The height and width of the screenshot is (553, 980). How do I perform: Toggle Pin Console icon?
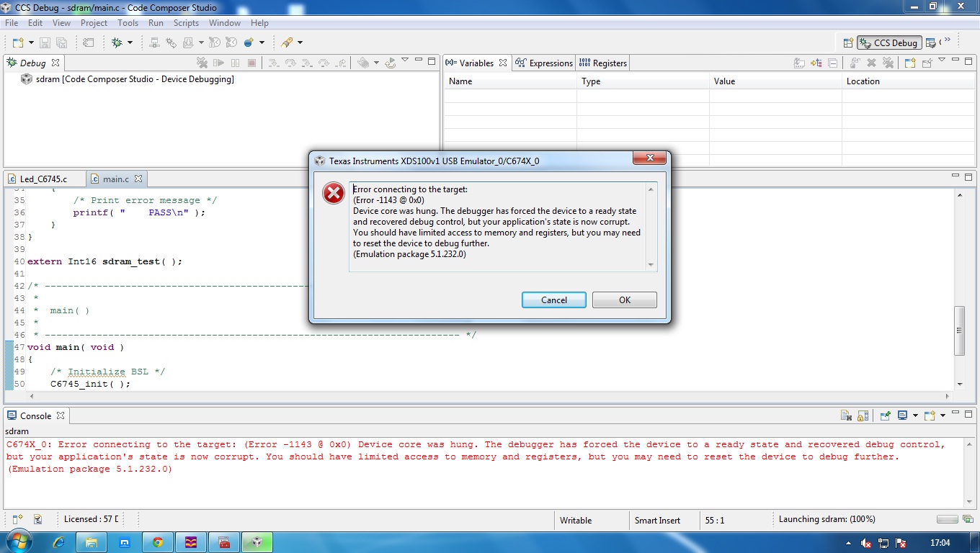click(x=885, y=415)
